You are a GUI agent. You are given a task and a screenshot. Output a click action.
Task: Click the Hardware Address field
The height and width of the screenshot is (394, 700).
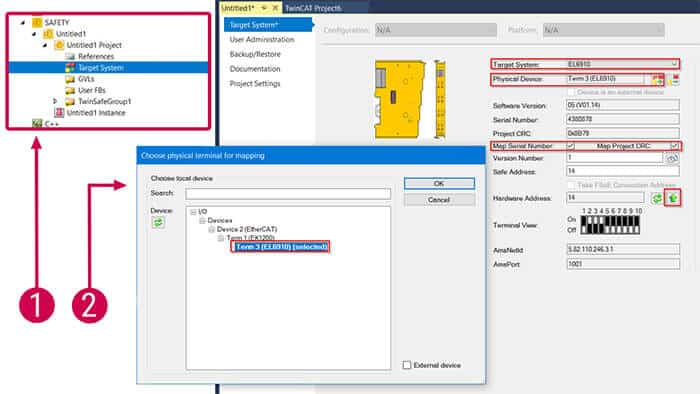point(605,198)
